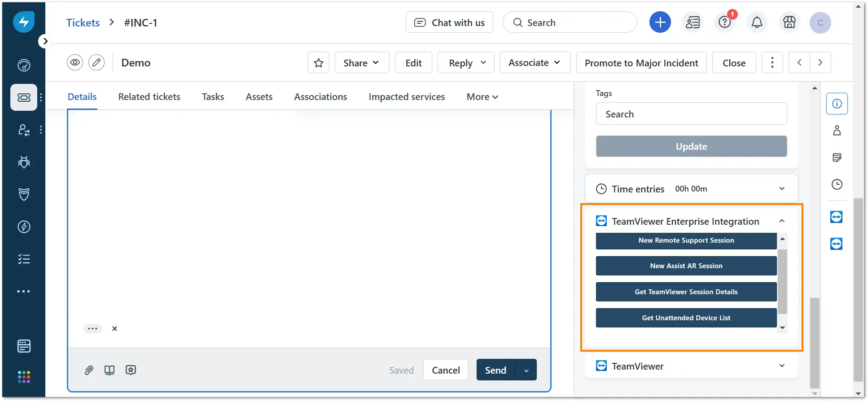This screenshot has height=401, width=868.
Task: Open the notes icon in right rail
Action: pos(837,157)
